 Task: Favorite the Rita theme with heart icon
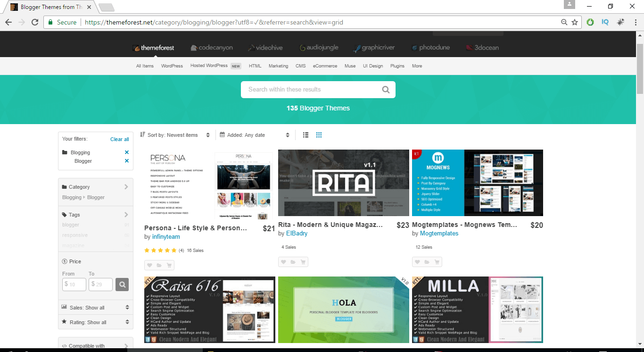pyautogui.click(x=283, y=262)
